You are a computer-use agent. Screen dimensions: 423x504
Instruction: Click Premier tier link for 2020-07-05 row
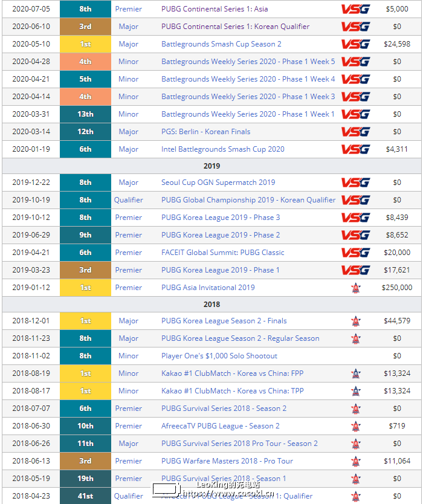pos(129,9)
